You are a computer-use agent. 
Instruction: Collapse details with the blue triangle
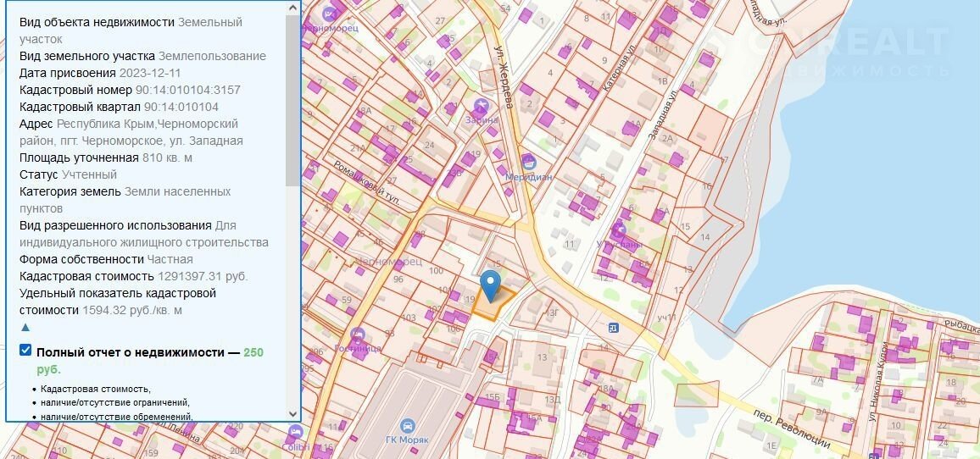(x=25, y=327)
